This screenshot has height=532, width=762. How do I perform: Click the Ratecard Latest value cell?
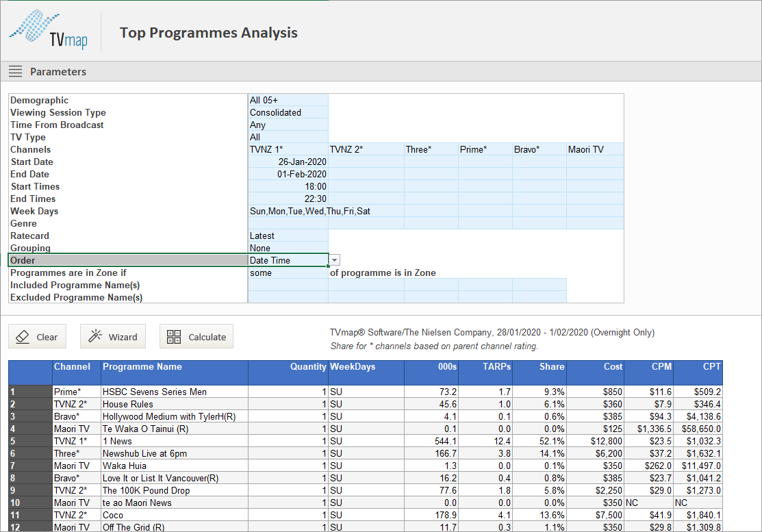(288, 236)
